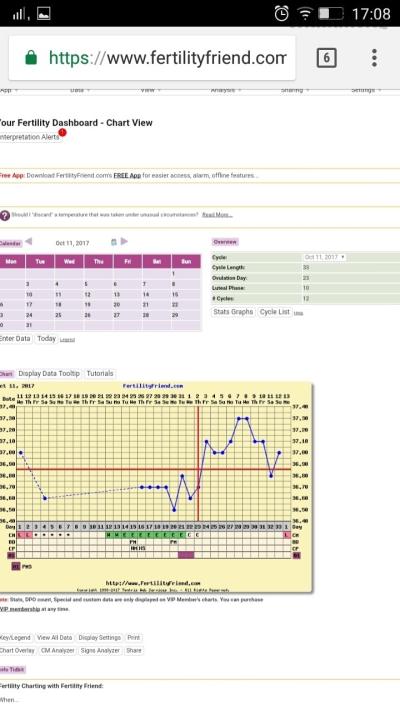
Task: Go to next month with right arrow
Action: (124, 242)
